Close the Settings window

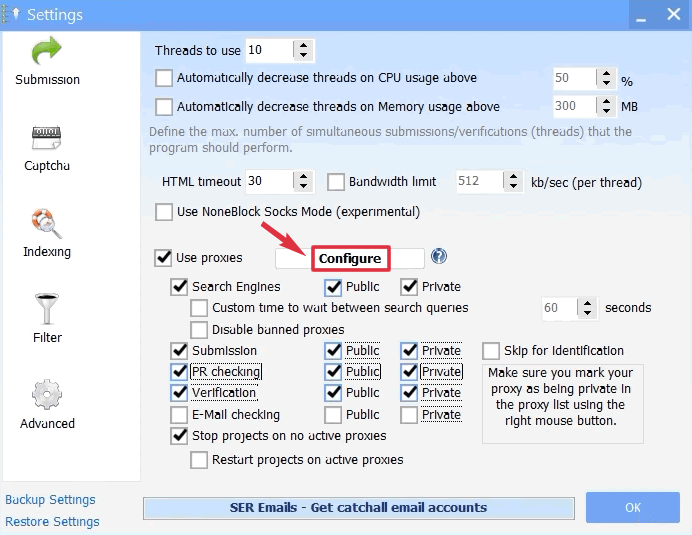[x=673, y=14]
